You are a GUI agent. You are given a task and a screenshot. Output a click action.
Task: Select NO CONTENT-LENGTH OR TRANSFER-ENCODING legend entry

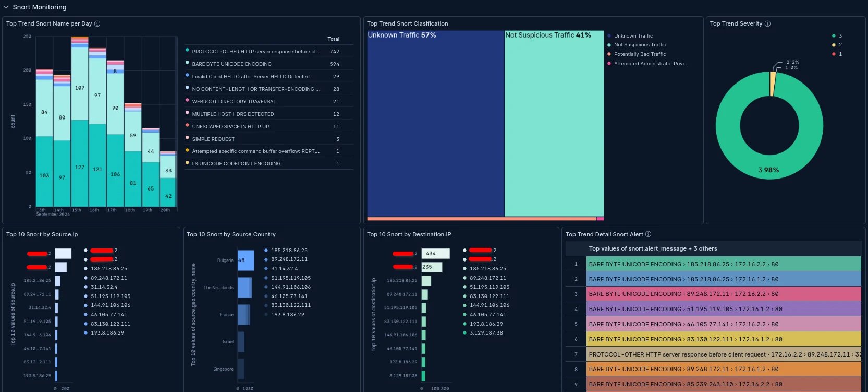[x=256, y=89]
